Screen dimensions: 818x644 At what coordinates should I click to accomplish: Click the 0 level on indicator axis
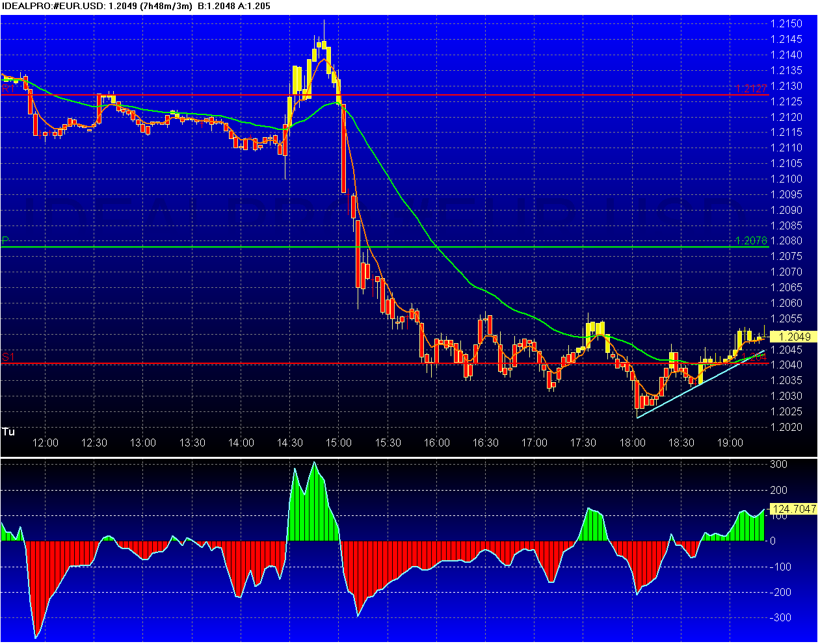click(772, 541)
